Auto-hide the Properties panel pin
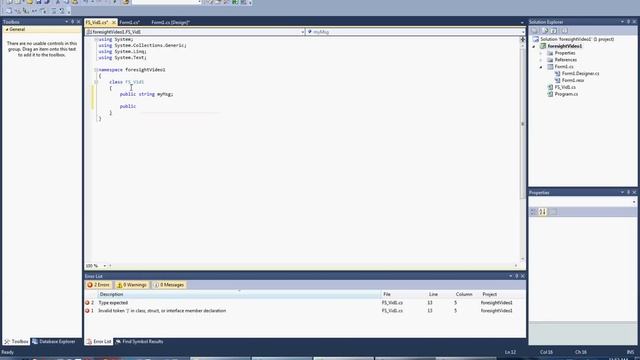The width and height of the screenshot is (640, 360). pyautogui.click(x=629, y=192)
